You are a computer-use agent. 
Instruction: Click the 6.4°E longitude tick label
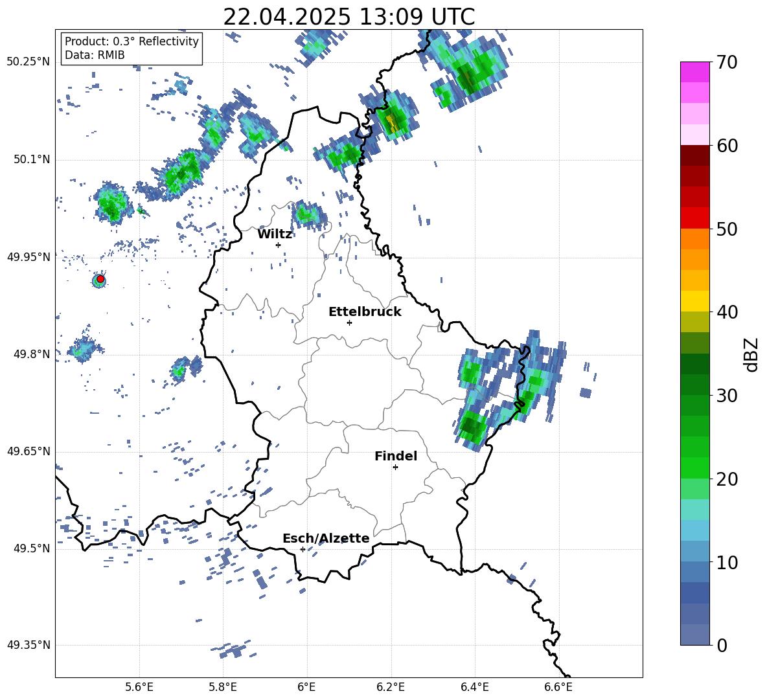(474, 687)
